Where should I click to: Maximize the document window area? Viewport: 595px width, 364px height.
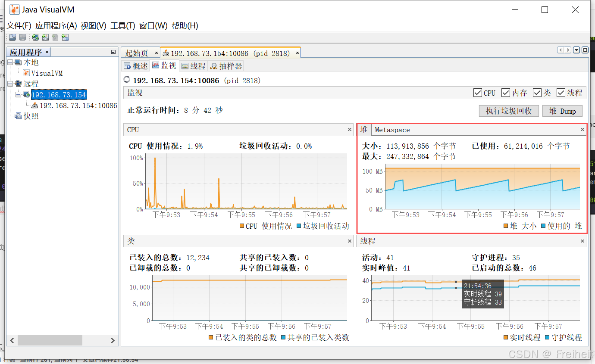point(585,50)
